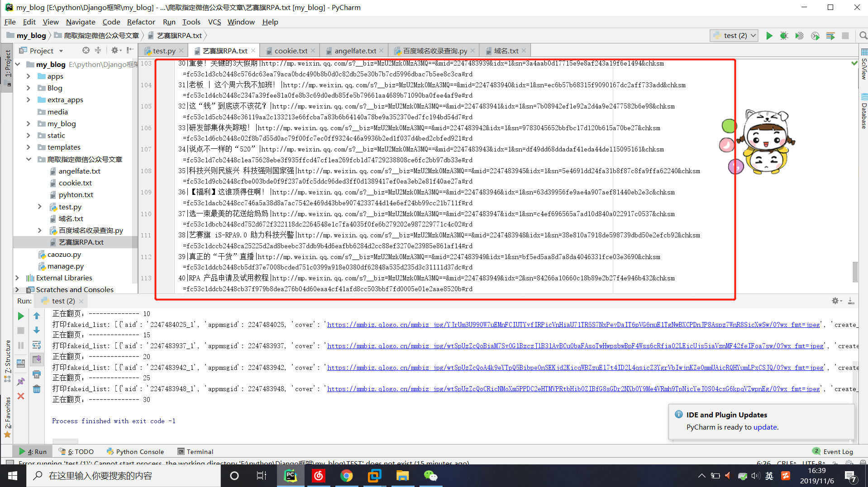Select angelfate.txt in project tree
The height and width of the screenshot is (487, 868).
point(79,171)
